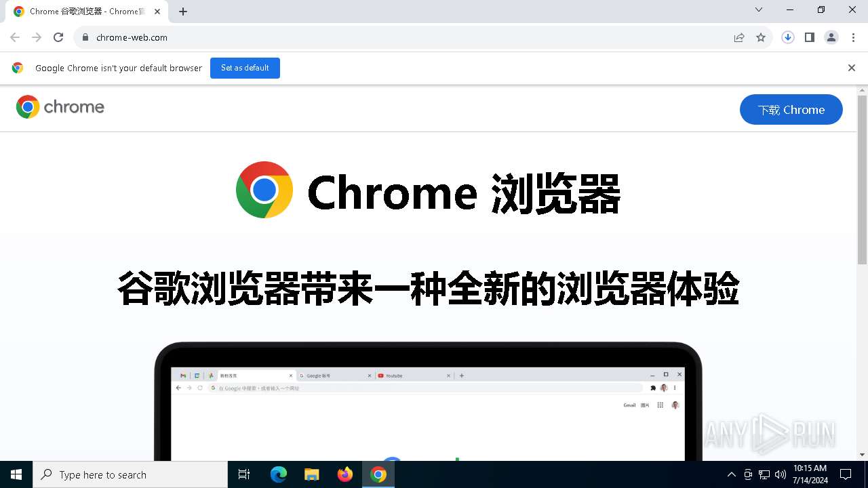Click the 谷歌浏览器带来一种全新的浏览器体验 headline

(x=428, y=289)
